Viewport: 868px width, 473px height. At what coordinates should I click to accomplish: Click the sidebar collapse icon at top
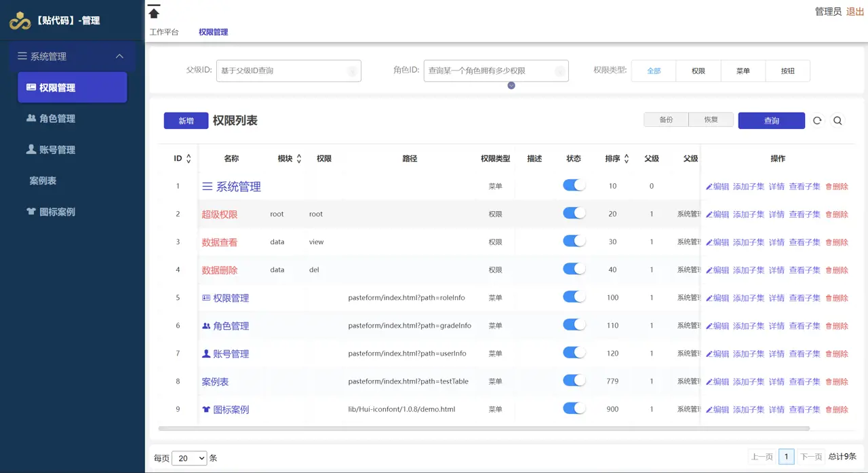pyautogui.click(x=154, y=11)
